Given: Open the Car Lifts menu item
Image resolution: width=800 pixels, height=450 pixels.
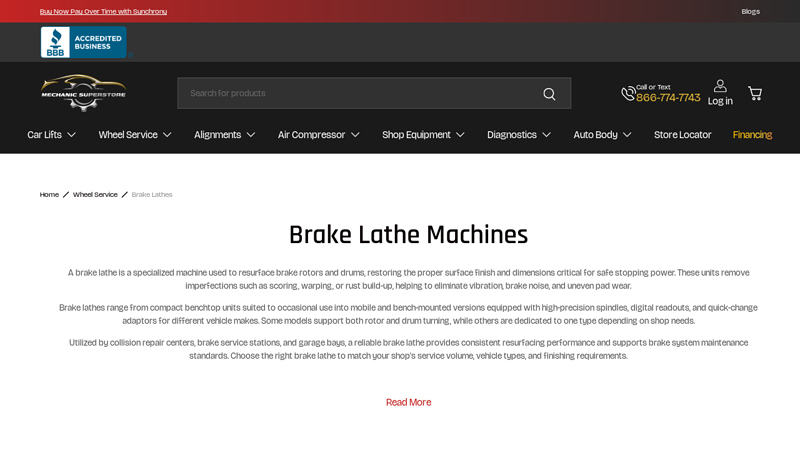Looking at the screenshot, I should click(44, 135).
